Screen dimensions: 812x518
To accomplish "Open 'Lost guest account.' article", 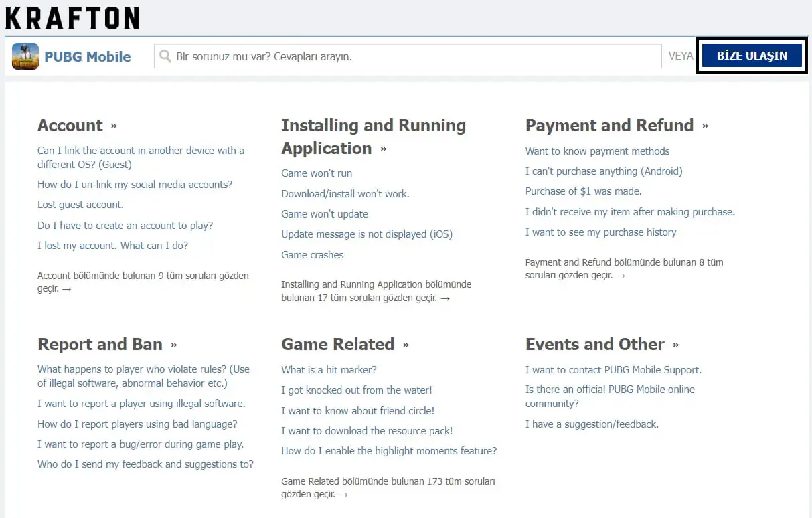I will pos(80,205).
